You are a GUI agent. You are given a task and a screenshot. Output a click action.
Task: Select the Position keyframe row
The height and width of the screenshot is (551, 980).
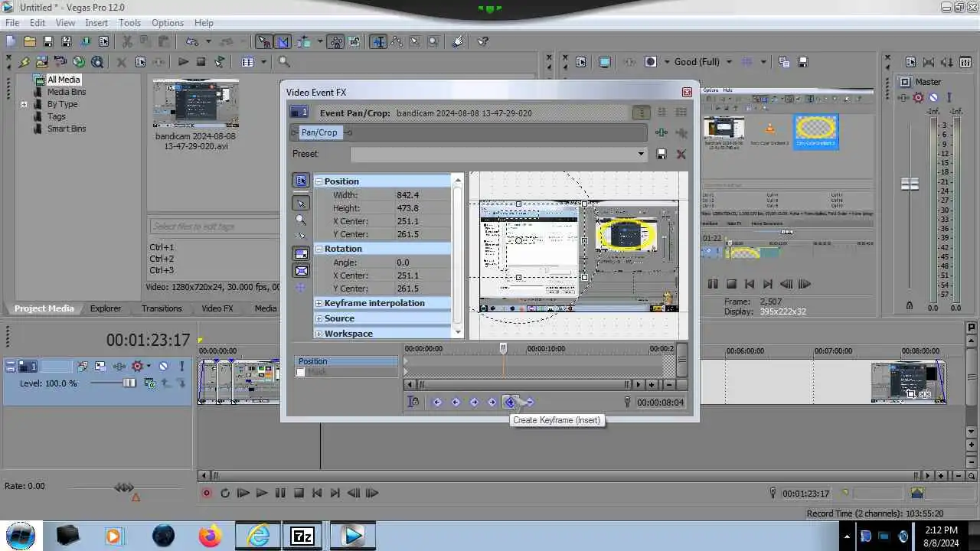click(x=347, y=361)
